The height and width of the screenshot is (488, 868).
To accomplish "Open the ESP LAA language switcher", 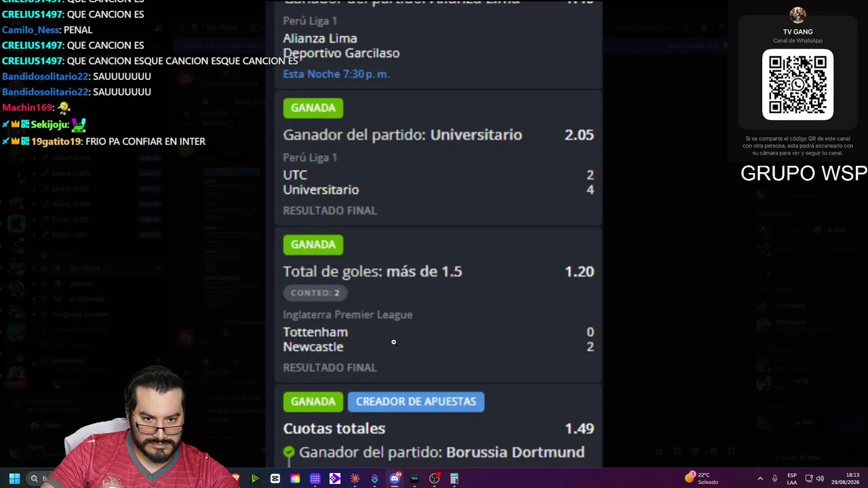I will point(792,479).
